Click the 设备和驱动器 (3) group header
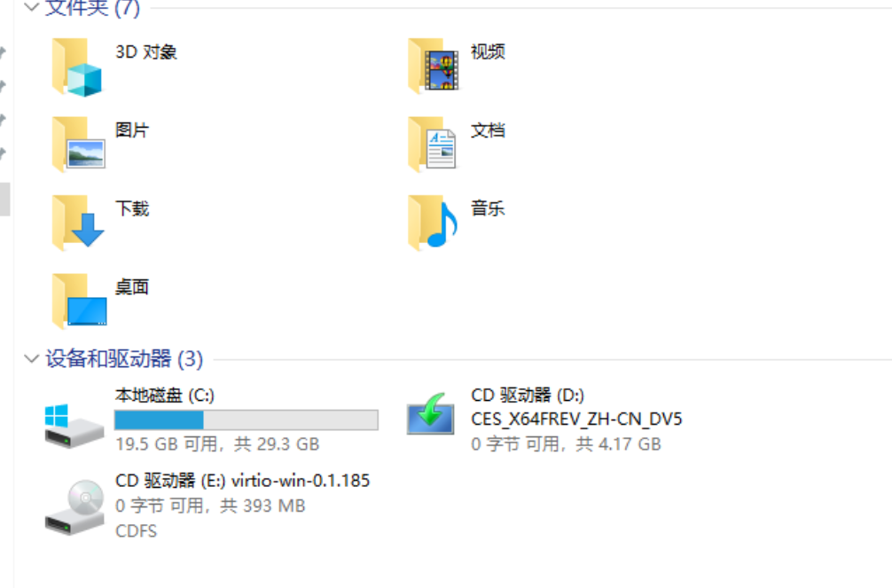The width and height of the screenshot is (892, 588). click(x=124, y=358)
